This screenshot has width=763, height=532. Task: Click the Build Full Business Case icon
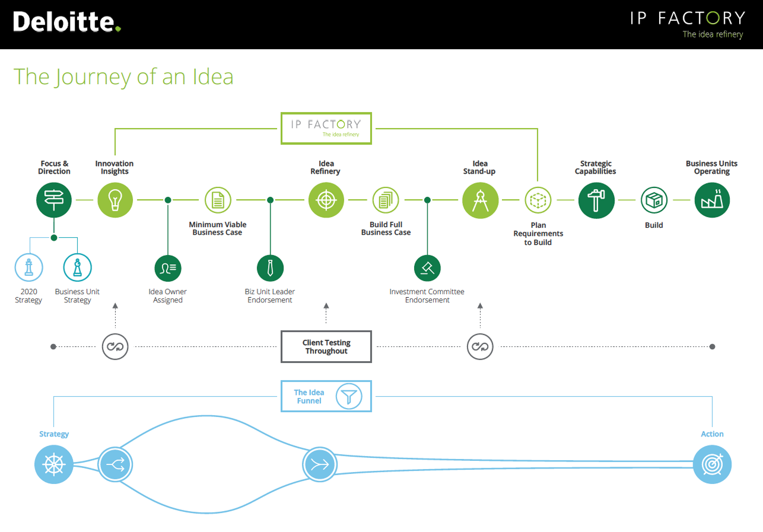385,200
